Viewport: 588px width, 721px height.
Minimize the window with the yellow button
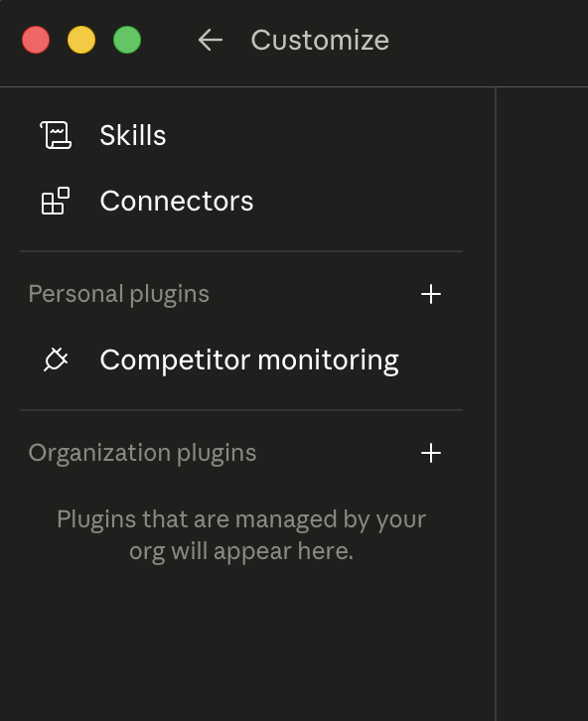[x=81, y=40]
